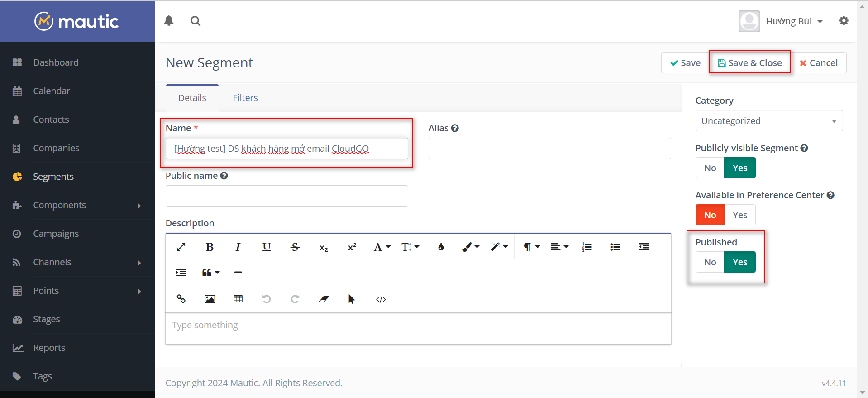The width and height of the screenshot is (868, 398).
Task: Switch to the Filters tab
Action: pos(245,98)
